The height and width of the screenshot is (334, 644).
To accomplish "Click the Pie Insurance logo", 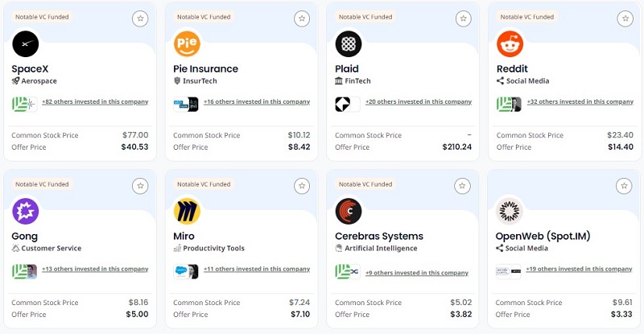I will pyautogui.click(x=187, y=43).
